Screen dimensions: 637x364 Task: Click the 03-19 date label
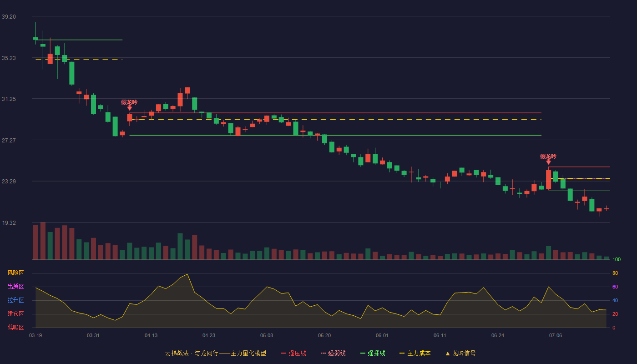(35, 335)
